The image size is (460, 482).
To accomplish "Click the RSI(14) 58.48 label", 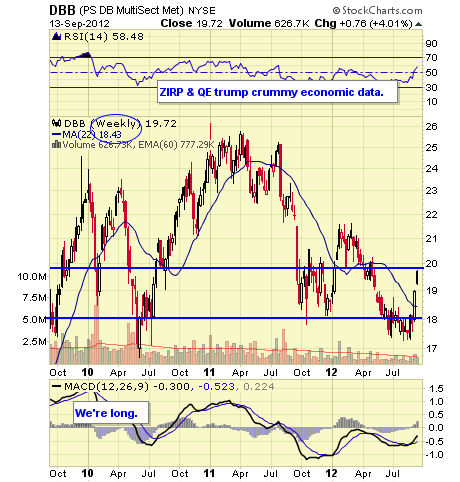I will tap(104, 37).
